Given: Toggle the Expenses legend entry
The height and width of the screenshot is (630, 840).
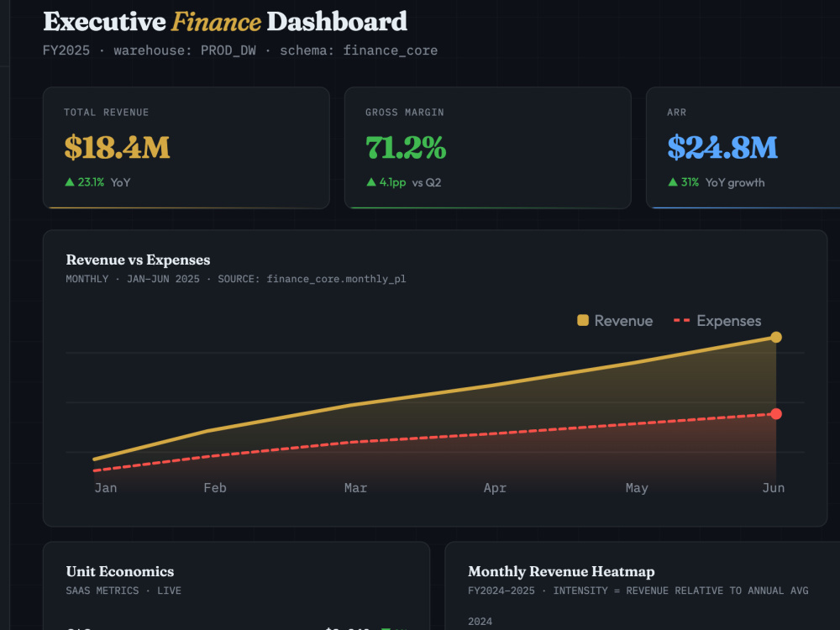Looking at the screenshot, I should (717, 321).
